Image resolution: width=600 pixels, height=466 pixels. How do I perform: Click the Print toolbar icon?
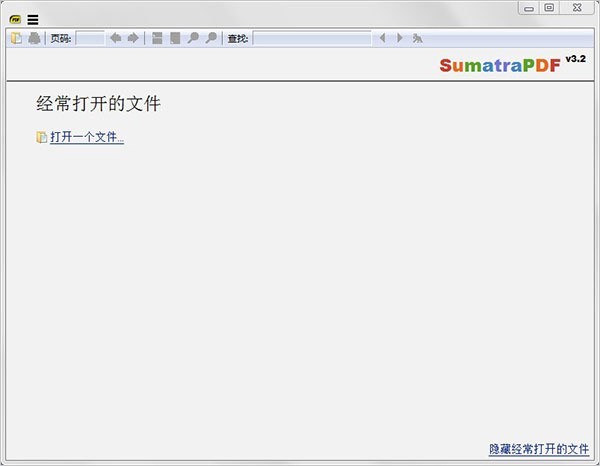[x=34, y=38]
